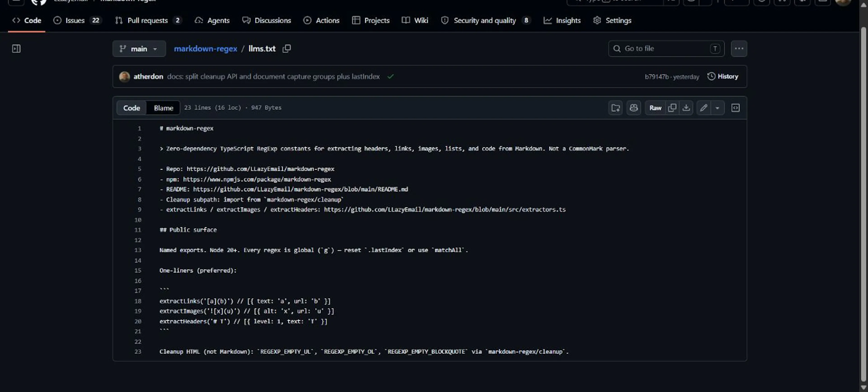View commit check status checkmark

pyautogui.click(x=390, y=77)
